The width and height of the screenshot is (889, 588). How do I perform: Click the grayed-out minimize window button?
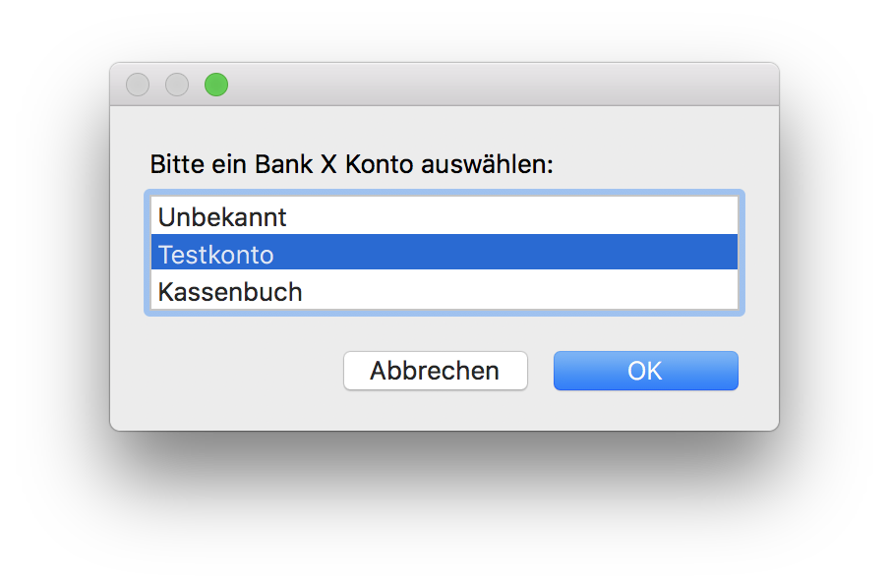pyautogui.click(x=177, y=86)
